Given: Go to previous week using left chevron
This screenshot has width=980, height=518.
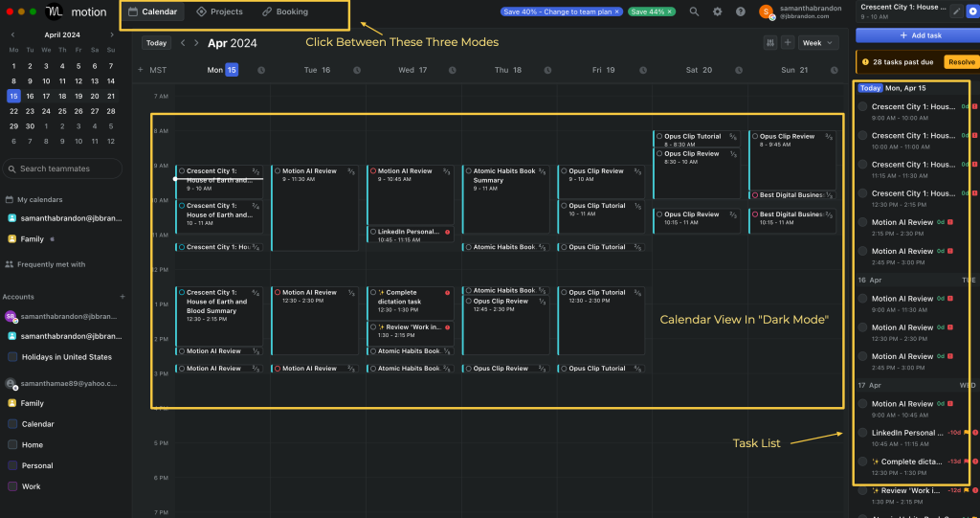Looking at the screenshot, I should point(184,43).
